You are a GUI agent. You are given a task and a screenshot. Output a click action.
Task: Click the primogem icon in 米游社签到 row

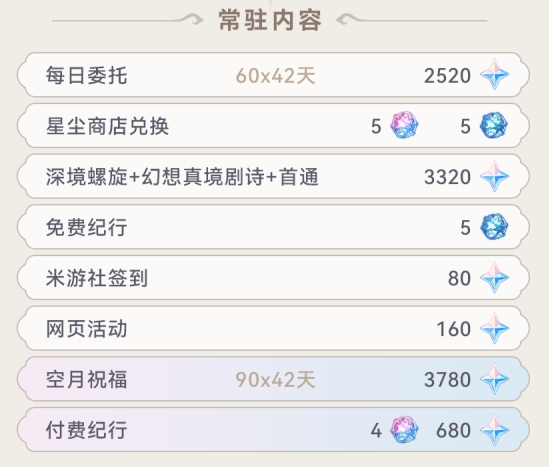coord(494,278)
